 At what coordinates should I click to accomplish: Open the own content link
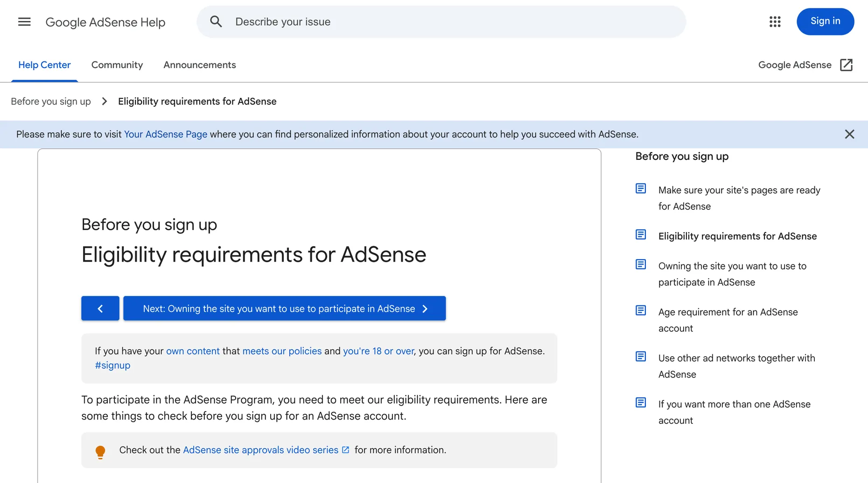193,351
